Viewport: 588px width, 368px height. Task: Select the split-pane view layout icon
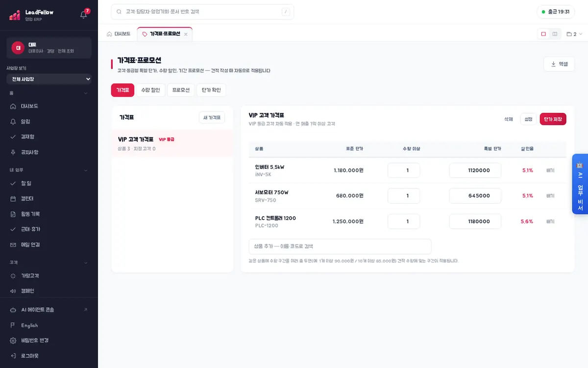click(x=555, y=34)
